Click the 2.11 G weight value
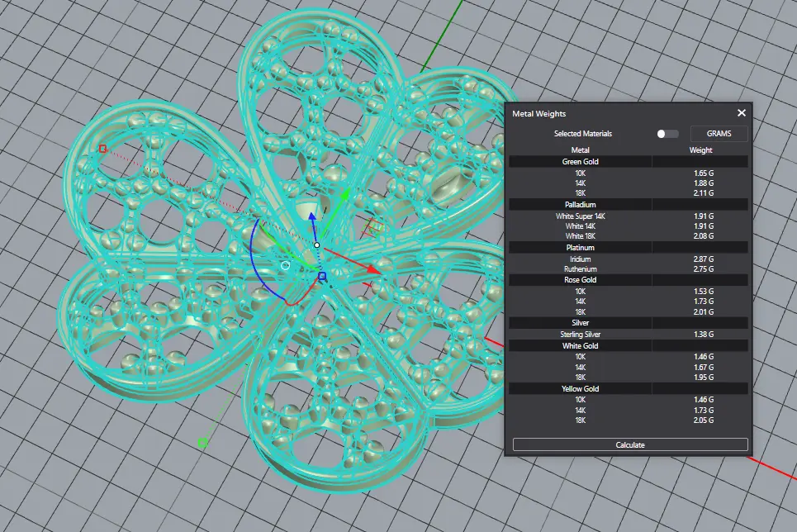797x532 pixels. [x=704, y=193]
